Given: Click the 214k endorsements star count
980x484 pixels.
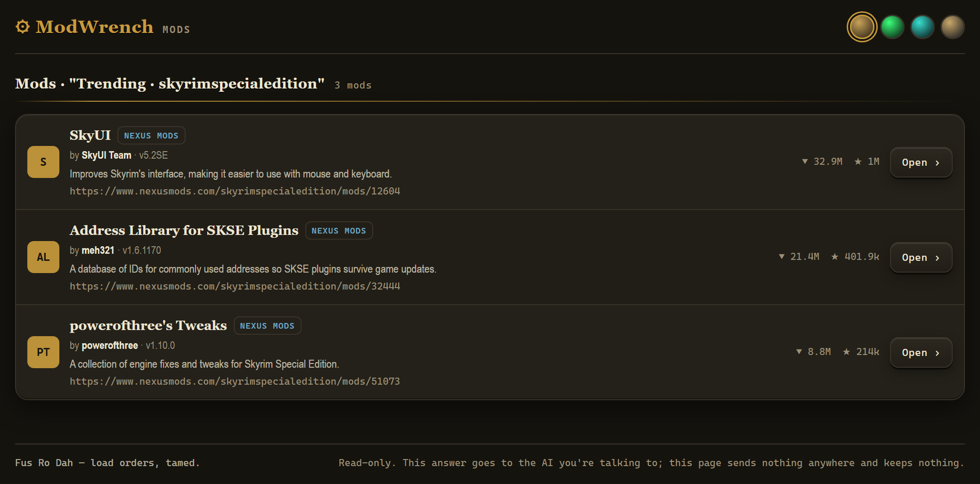Looking at the screenshot, I should [x=861, y=352].
